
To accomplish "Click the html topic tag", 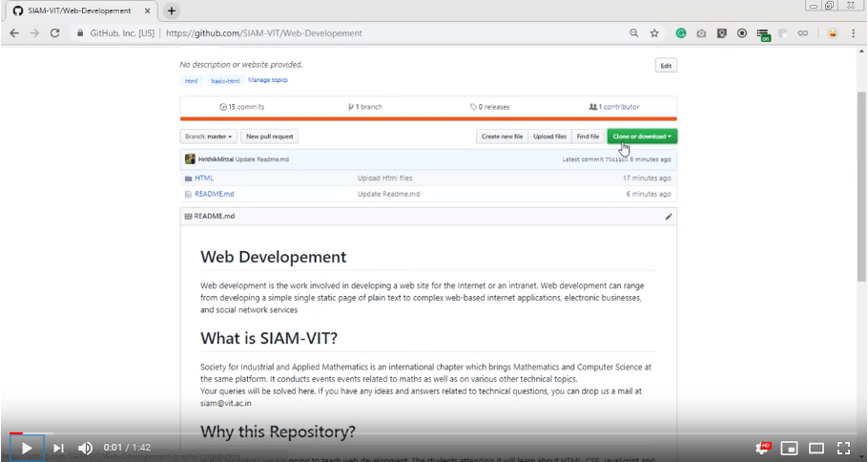I will coord(191,81).
